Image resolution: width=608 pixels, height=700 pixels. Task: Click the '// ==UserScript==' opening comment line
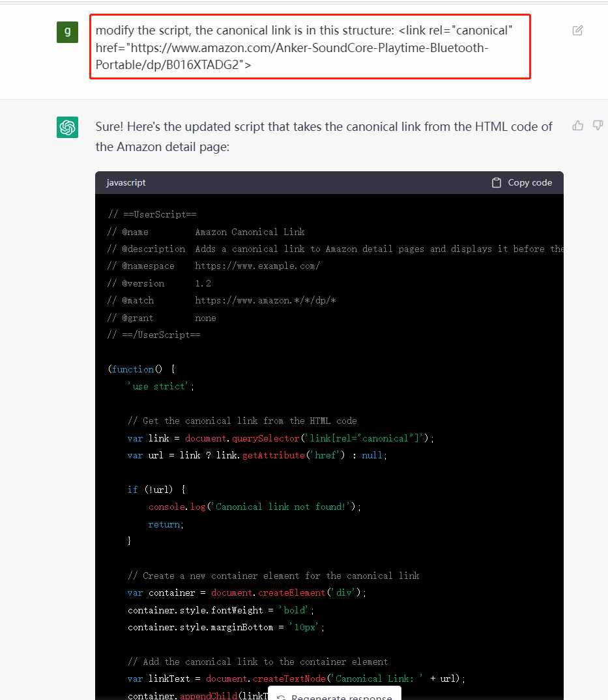pyautogui.click(x=152, y=214)
